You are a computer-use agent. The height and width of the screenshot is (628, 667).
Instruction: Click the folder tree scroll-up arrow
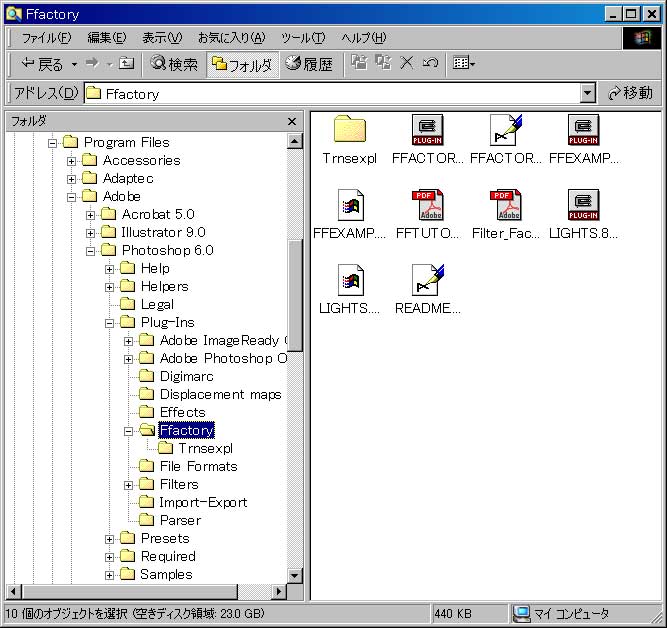pos(295,141)
